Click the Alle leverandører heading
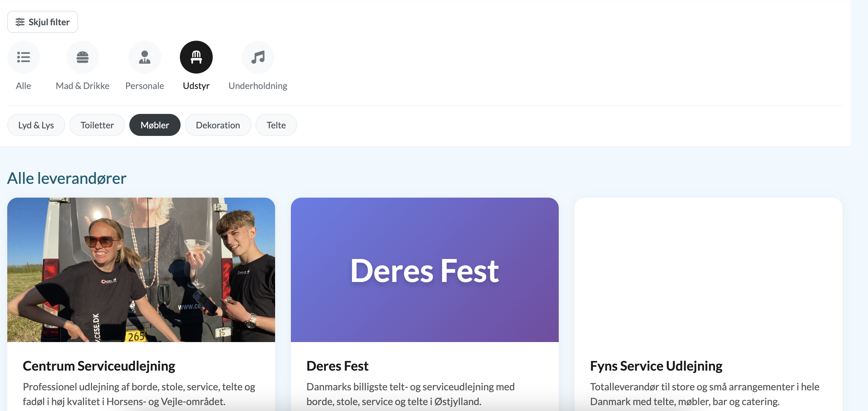This screenshot has height=411, width=868. tap(66, 178)
